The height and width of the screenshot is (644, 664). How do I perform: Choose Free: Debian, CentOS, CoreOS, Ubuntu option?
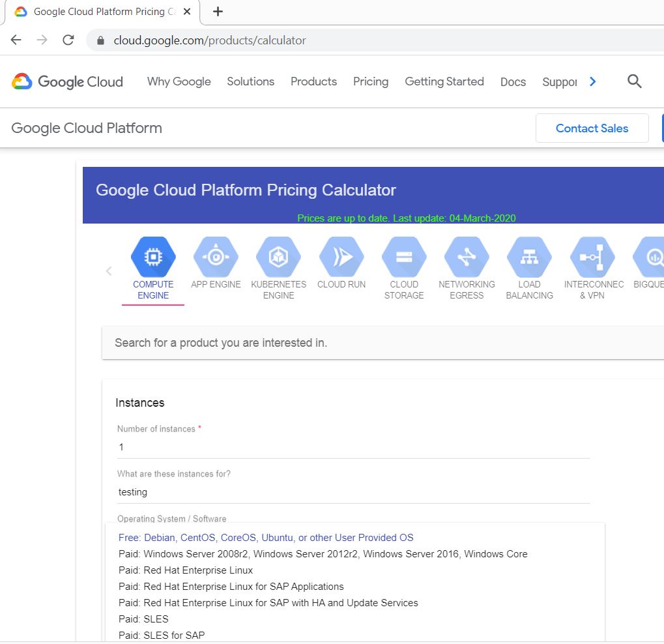355,537
